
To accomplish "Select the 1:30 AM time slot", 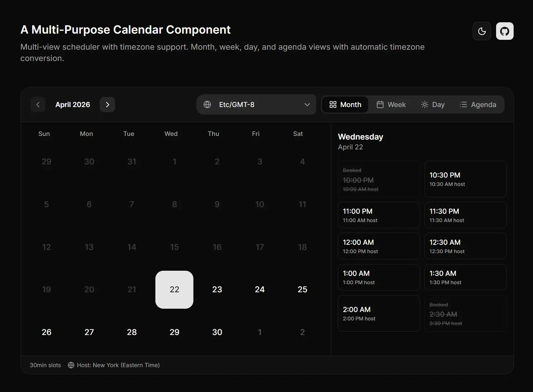I will (465, 277).
